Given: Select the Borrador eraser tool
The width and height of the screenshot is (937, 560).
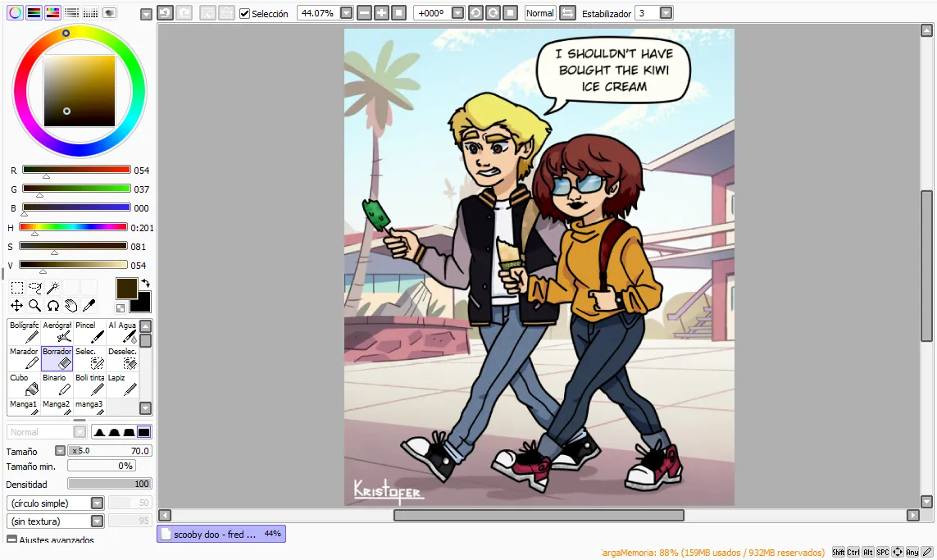Looking at the screenshot, I should pyautogui.click(x=57, y=358).
